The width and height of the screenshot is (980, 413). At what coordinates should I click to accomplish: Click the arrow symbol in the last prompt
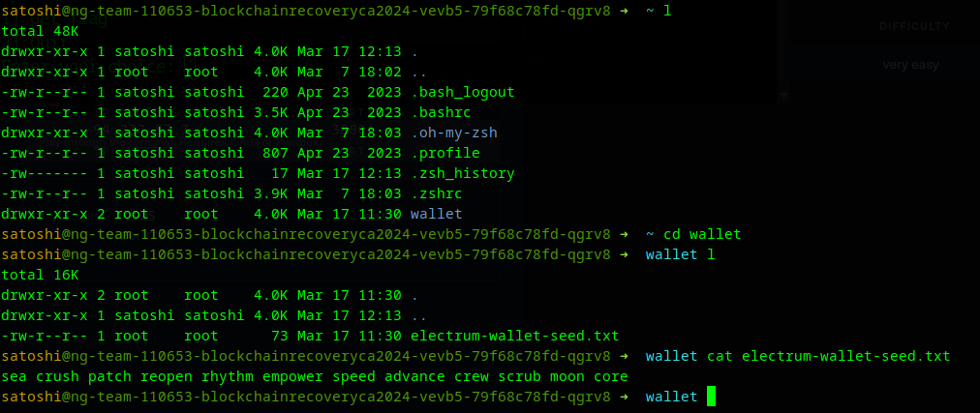[x=623, y=397]
